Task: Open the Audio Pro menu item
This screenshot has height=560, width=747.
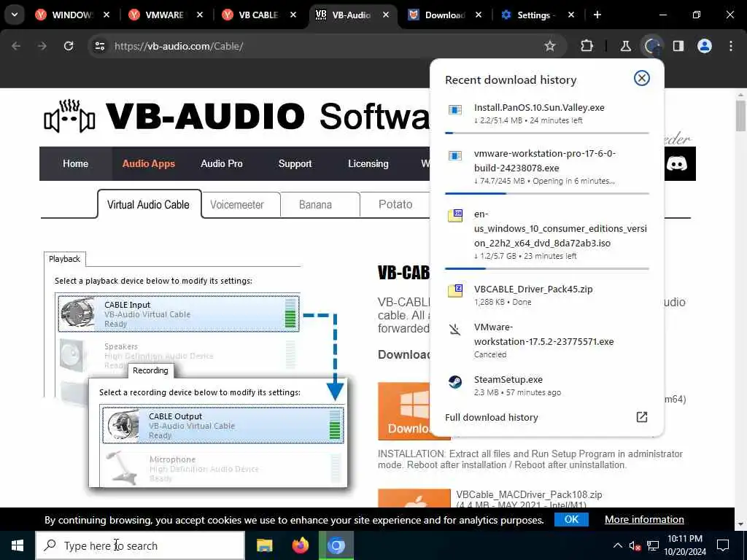Action: (222, 164)
